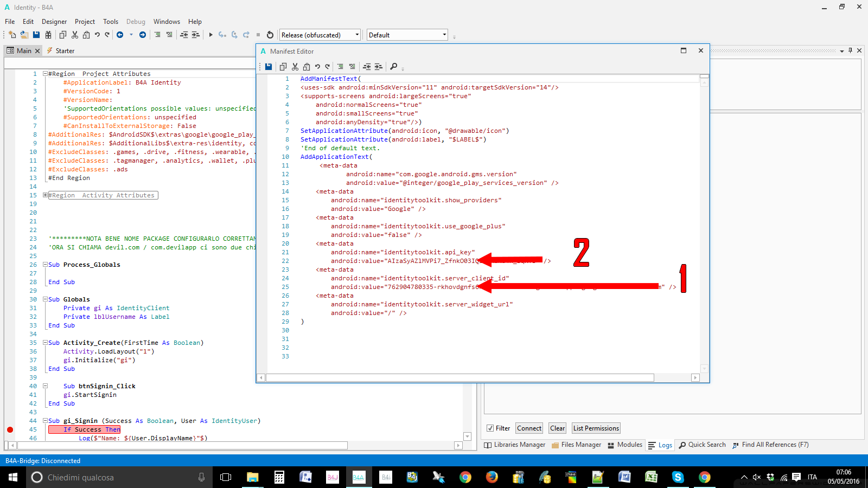Open the Edit menu

pos(28,22)
